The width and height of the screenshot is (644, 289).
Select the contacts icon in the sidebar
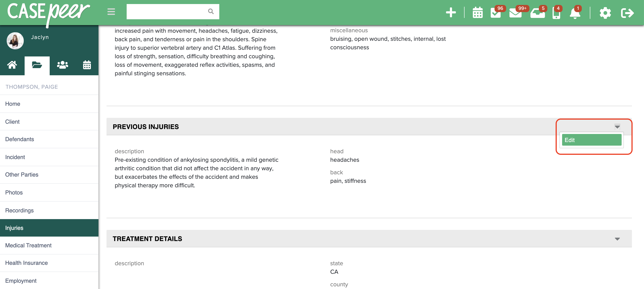pyautogui.click(x=62, y=65)
